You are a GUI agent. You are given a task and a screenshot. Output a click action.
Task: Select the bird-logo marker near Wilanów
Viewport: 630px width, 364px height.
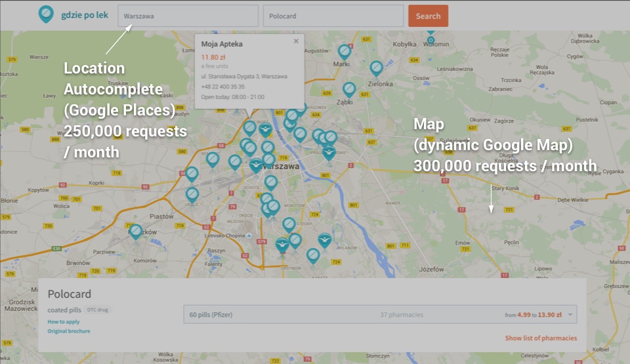pyautogui.click(x=325, y=240)
